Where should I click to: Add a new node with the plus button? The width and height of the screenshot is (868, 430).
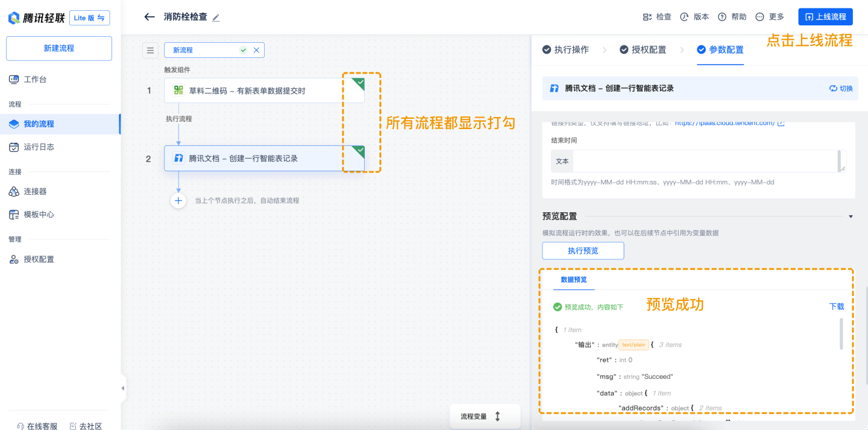[178, 200]
